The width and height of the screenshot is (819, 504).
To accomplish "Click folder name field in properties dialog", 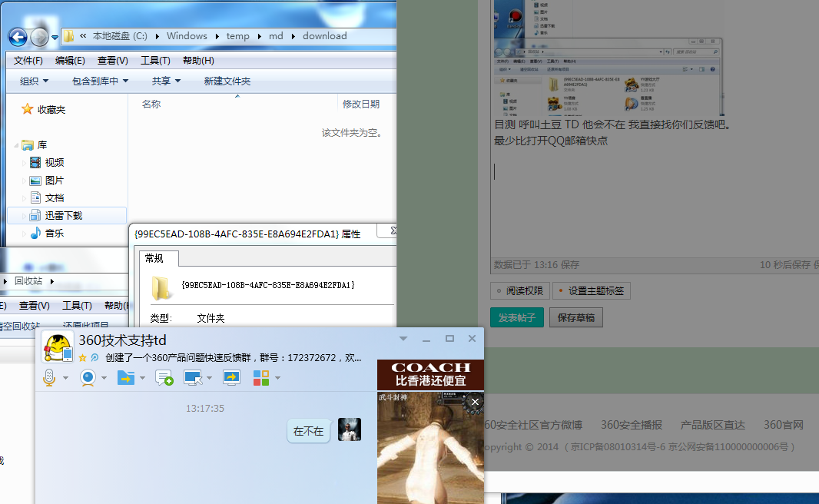I will click(268, 285).
